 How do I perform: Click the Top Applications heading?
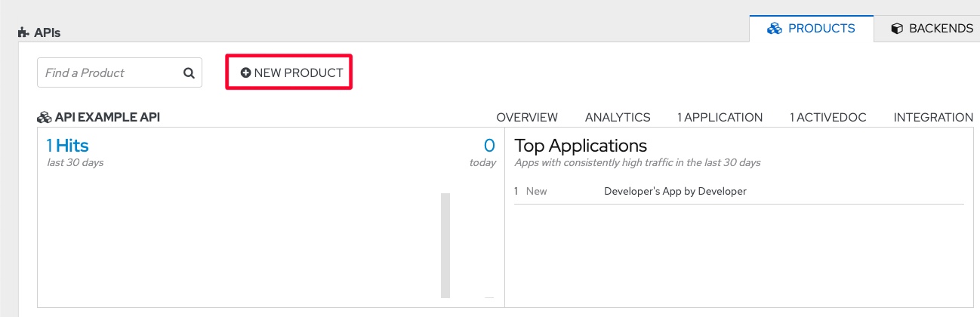coord(581,146)
